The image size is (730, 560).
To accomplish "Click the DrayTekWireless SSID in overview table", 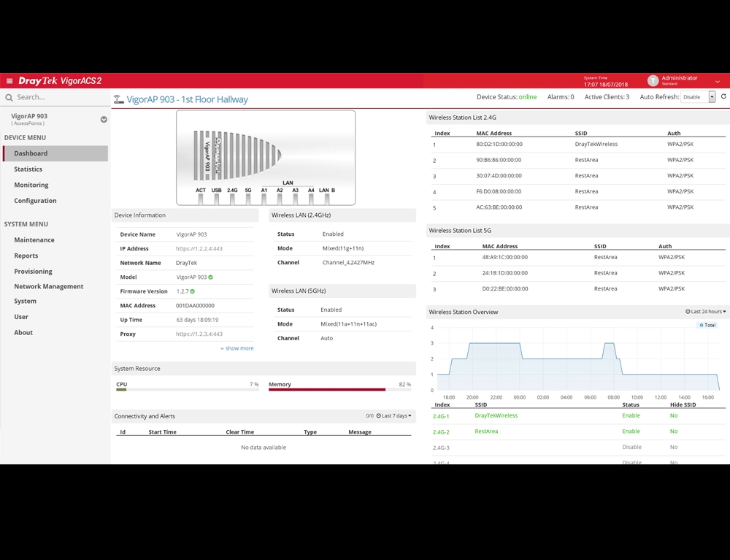I will pyautogui.click(x=496, y=415).
